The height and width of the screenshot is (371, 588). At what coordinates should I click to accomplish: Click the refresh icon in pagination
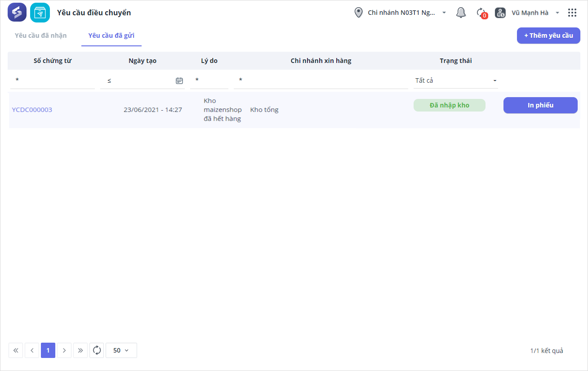(97, 350)
